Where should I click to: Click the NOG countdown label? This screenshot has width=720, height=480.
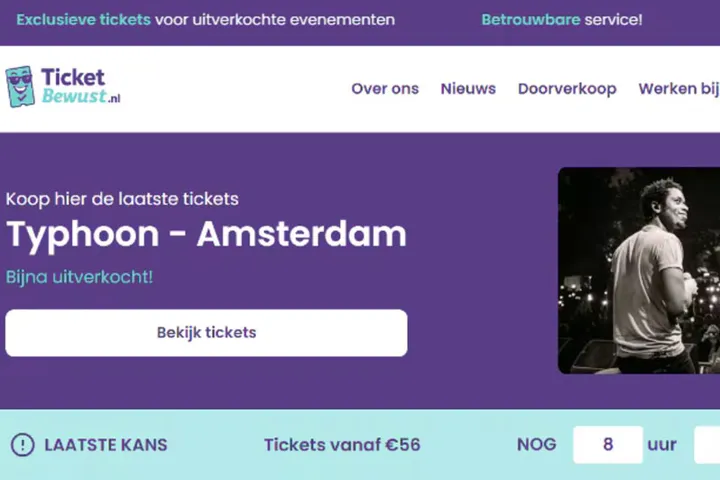click(536, 445)
